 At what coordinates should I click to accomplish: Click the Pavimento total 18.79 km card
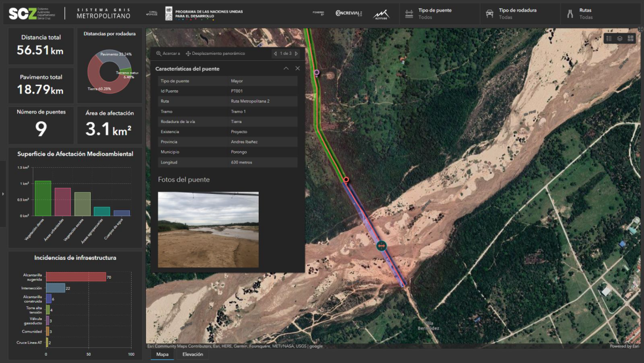tap(41, 85)
